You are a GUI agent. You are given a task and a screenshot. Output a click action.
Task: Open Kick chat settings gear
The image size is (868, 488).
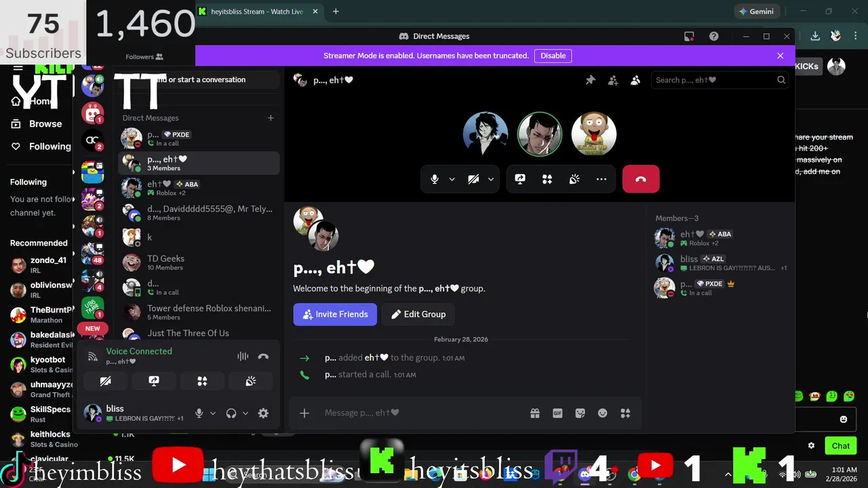811,445
